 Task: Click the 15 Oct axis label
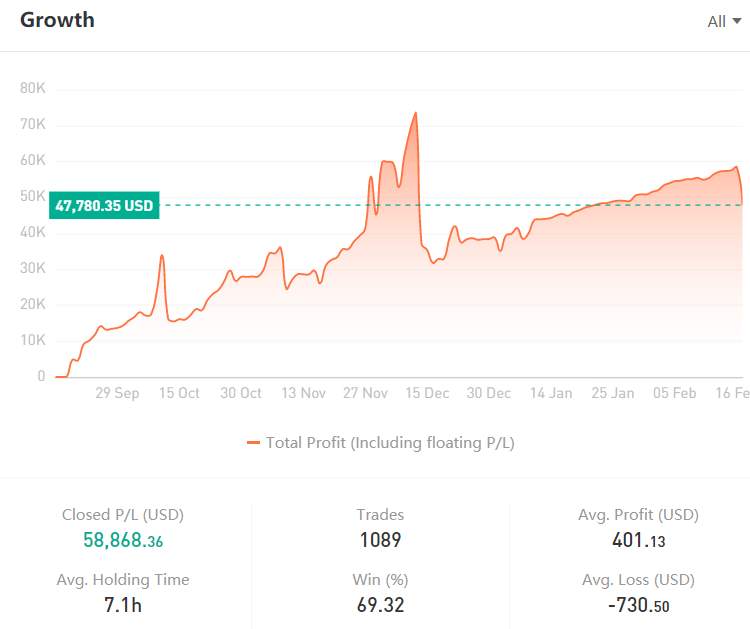(179, 393)
